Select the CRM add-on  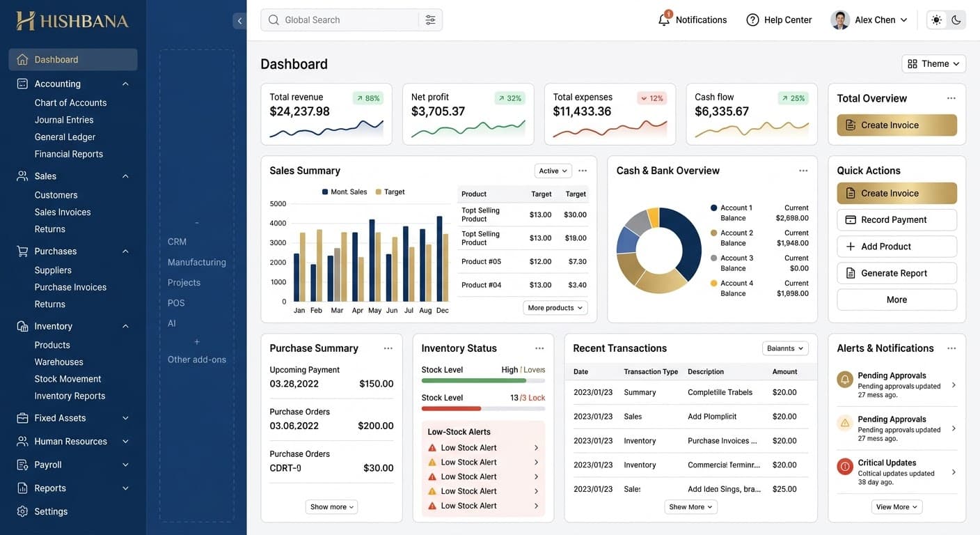[x=177, y=242]
